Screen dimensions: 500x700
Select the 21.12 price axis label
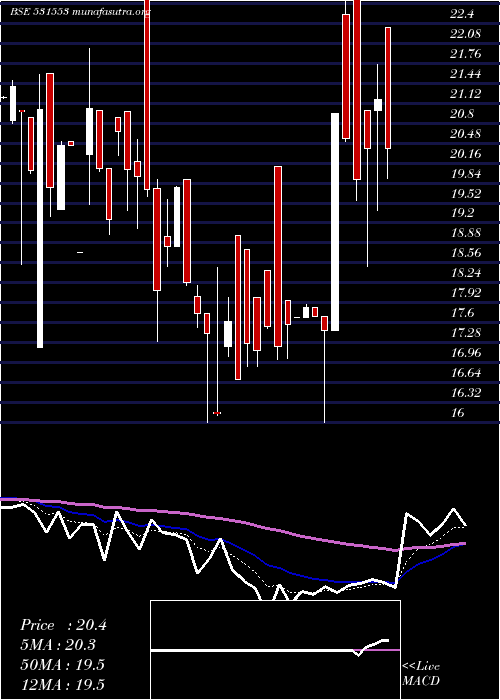click(466, 94)
